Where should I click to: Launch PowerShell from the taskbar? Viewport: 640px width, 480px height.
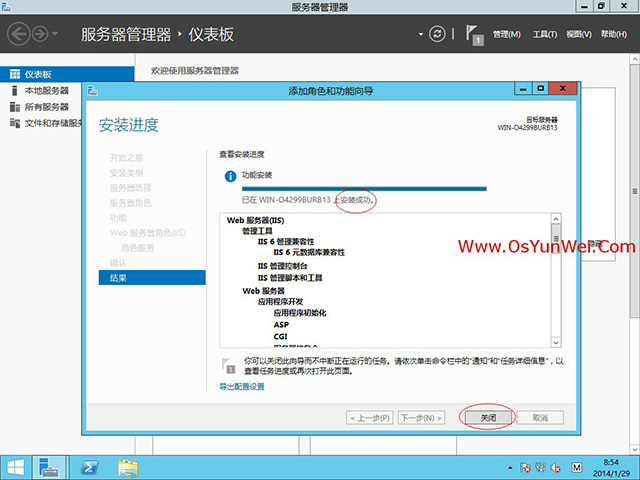click(89, 468)
